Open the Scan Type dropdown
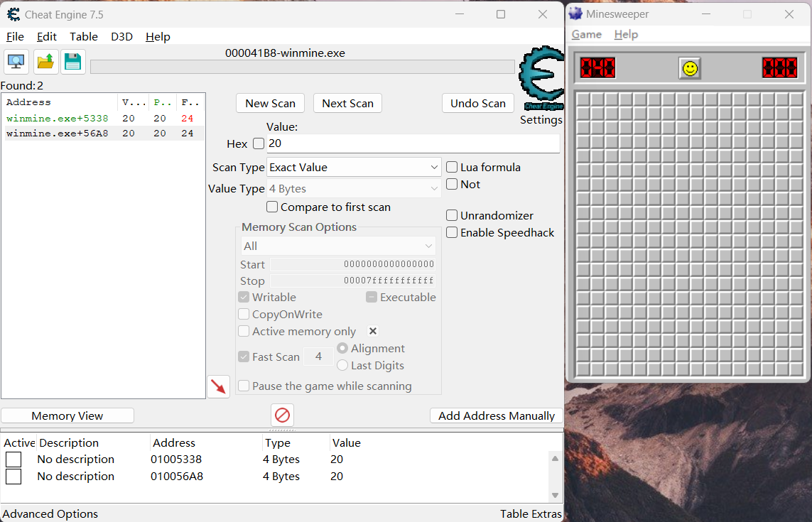 [x=354, y=168]
